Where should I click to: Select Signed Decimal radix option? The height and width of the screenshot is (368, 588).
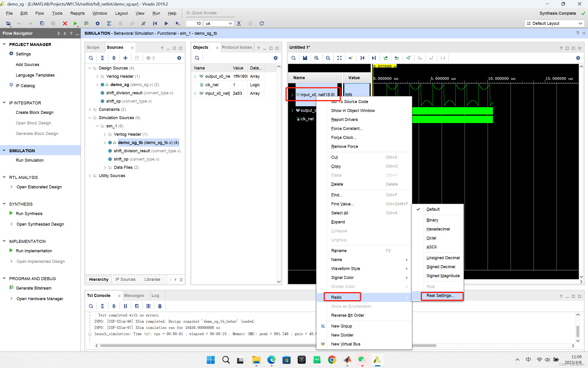coord(441,267)
